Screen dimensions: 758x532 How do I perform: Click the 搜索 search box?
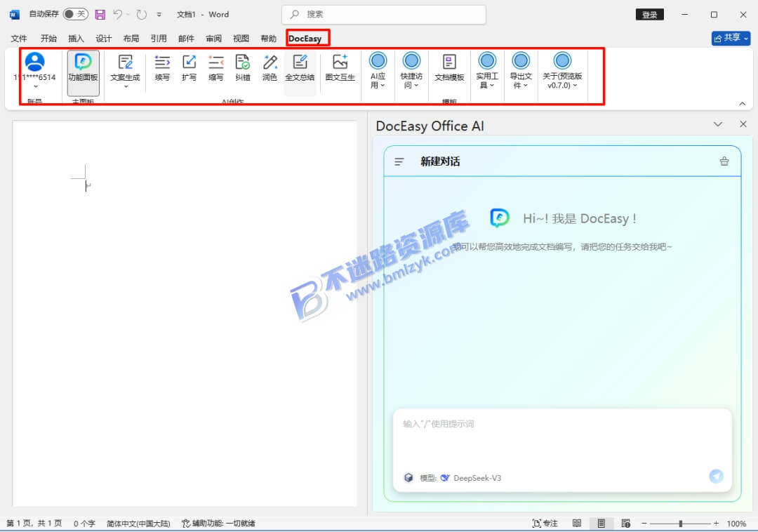[384, 15]
